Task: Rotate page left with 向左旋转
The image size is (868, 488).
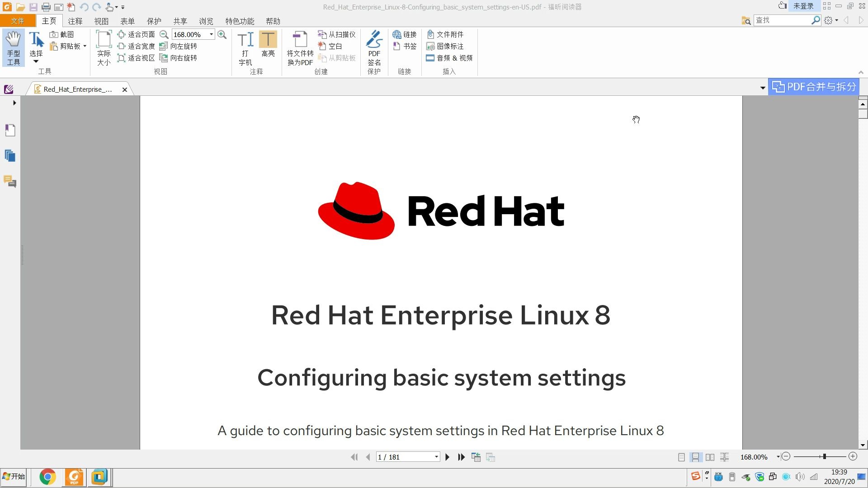Action: pos(178,46)
